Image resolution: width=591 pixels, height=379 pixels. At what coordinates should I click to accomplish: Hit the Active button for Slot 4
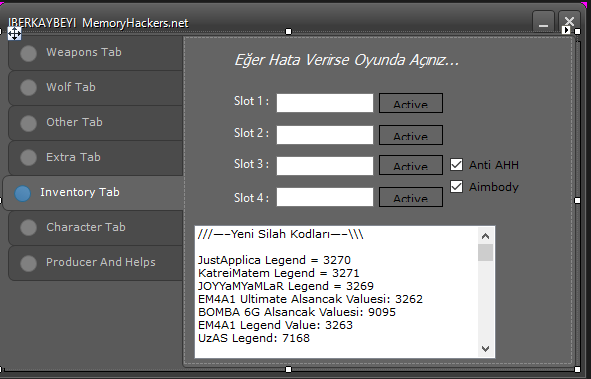tap(411, 197)
